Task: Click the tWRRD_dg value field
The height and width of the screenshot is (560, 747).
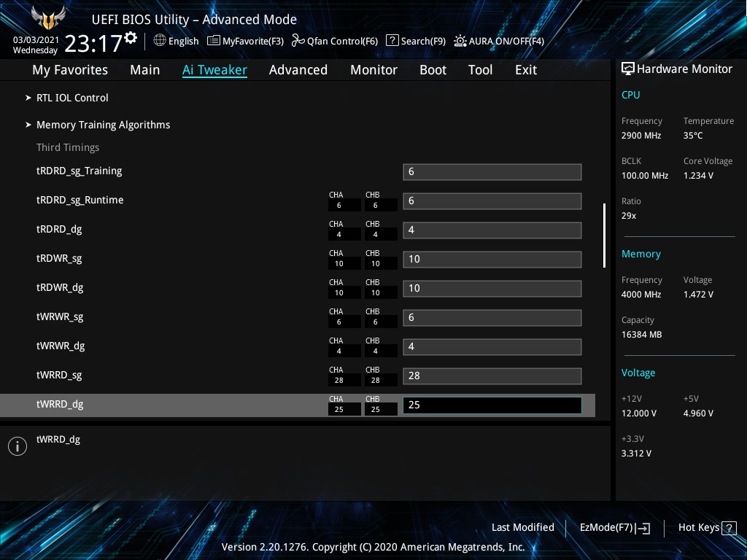Action: pyautogui.click(x=492, y=405)
